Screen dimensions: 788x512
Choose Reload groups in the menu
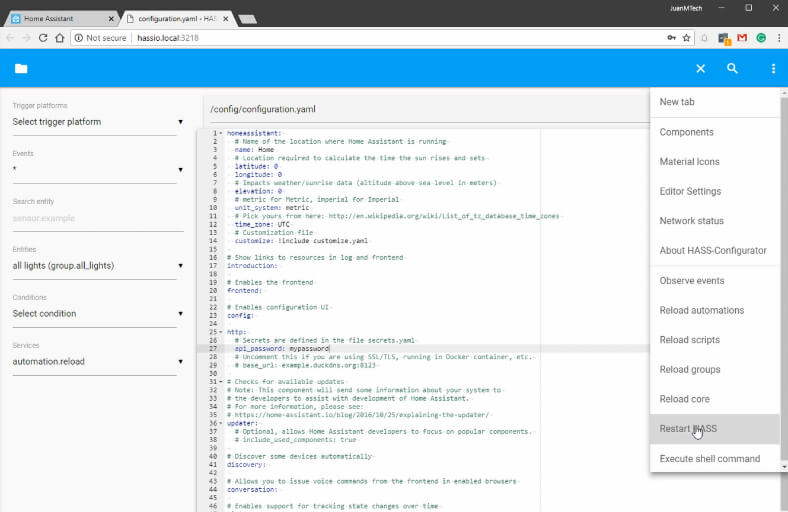click(715, 370)
